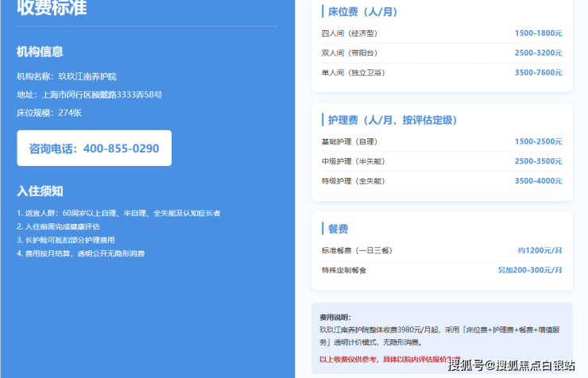Click the price 3500-7600元
Image resolution: width=588 pixels, height=378 pixels.
pyautogui.click(x=538, y=72)
